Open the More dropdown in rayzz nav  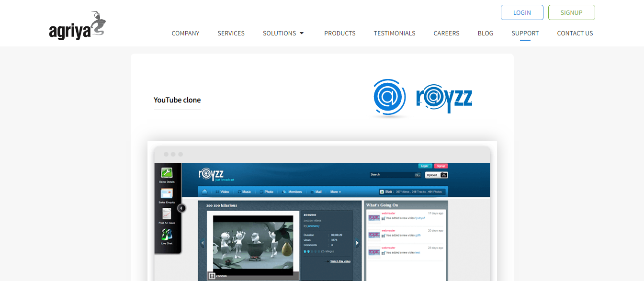click(336, 192)
